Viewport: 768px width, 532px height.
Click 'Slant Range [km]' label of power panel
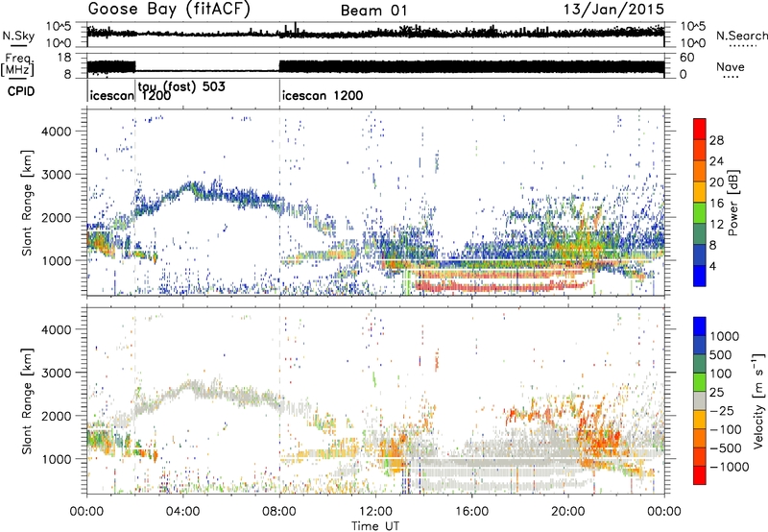click(x=27, y=203)
